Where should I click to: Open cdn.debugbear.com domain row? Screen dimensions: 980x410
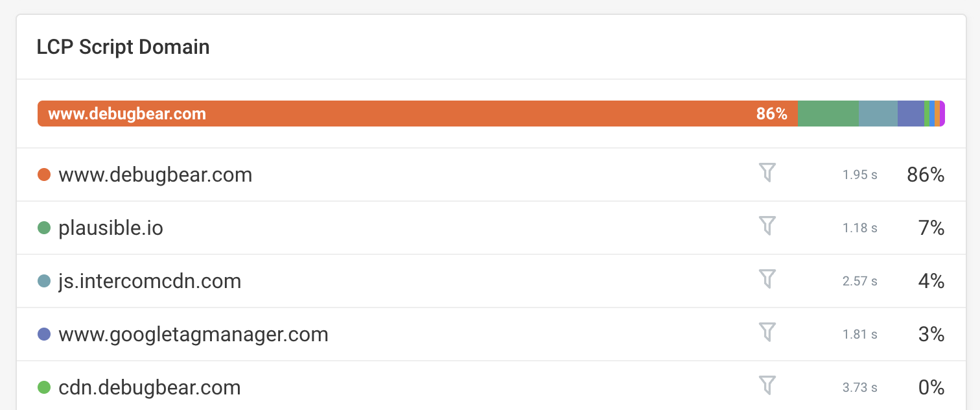(x=491, y=386)
